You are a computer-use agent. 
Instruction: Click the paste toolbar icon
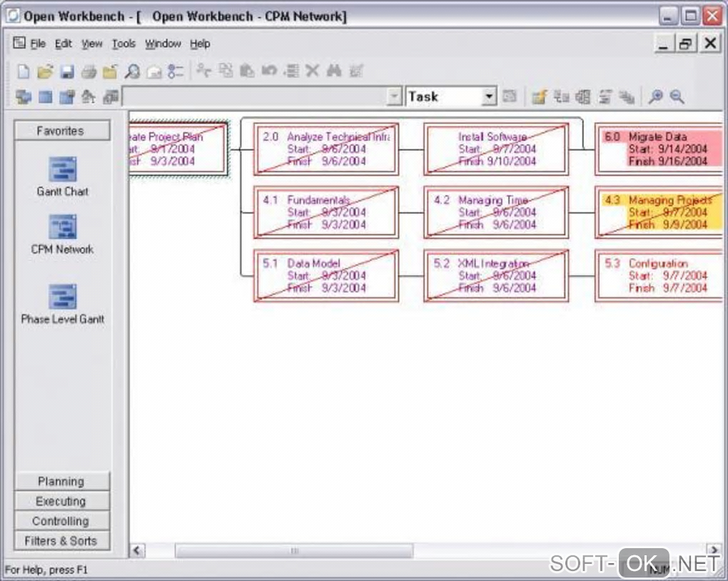pyautogui.click(x=247, y=71)
